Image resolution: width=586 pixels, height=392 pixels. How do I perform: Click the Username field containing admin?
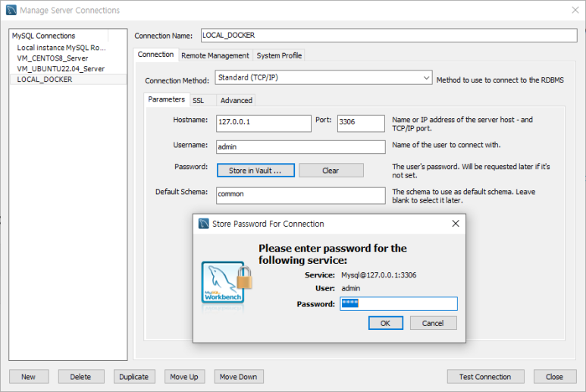tap(301, 147)
